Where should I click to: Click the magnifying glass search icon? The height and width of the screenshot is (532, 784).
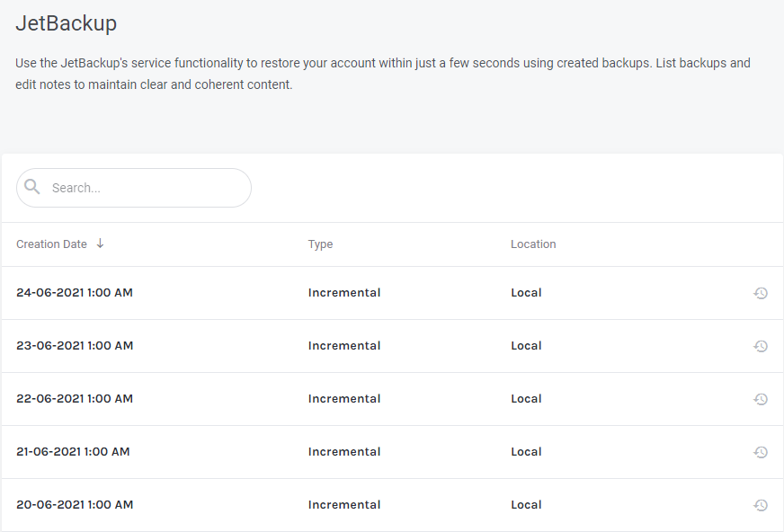tap(32, 187)
